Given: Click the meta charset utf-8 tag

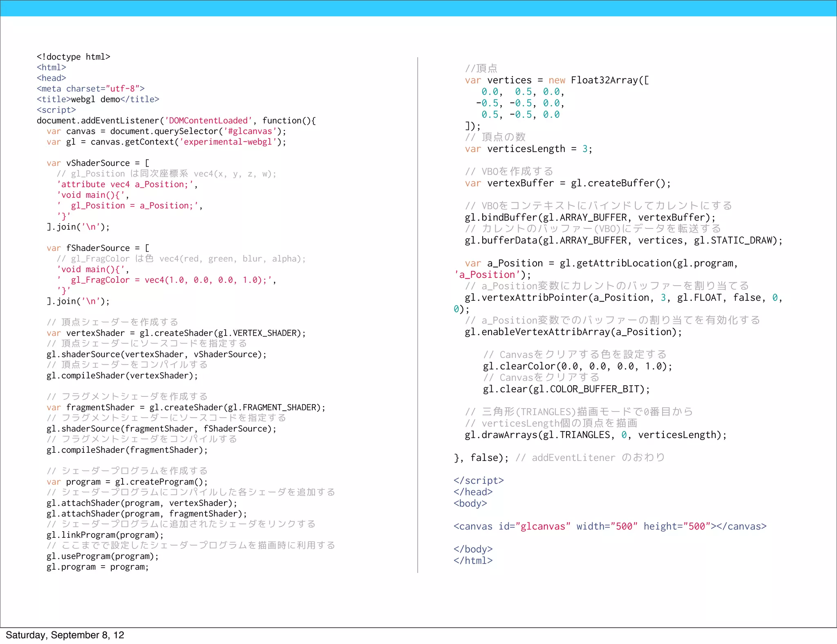Looking at the screenshot, I should [90, 89].
